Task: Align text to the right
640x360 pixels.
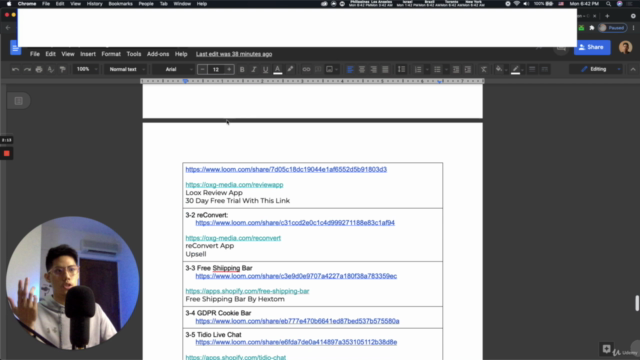Action: coord(373,69)
